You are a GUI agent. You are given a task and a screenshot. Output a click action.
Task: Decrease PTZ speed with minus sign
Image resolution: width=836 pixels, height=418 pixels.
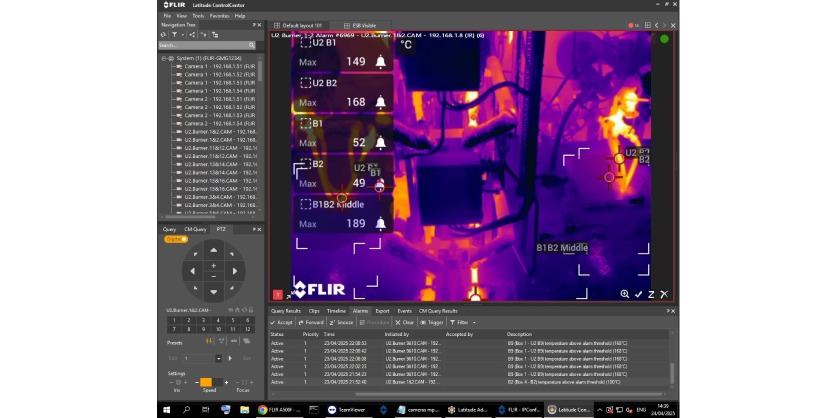pos(196,382)
